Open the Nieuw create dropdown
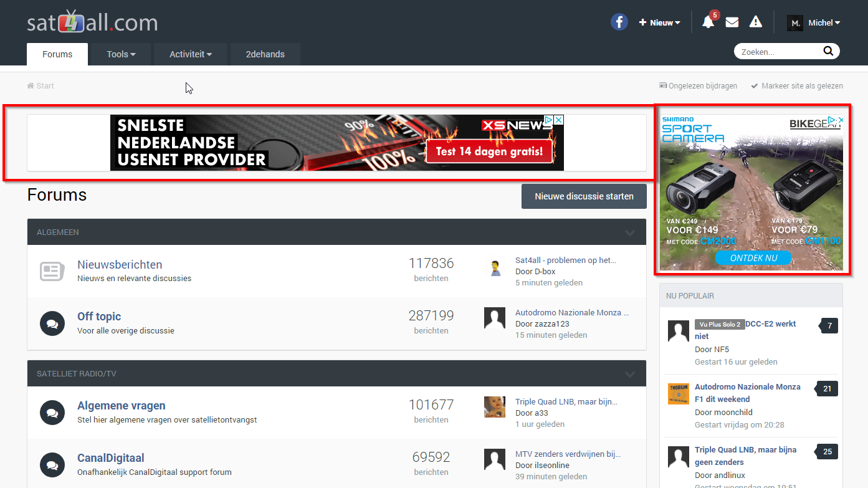The width and height of the screenshot is (868, 488). (659, 23)
